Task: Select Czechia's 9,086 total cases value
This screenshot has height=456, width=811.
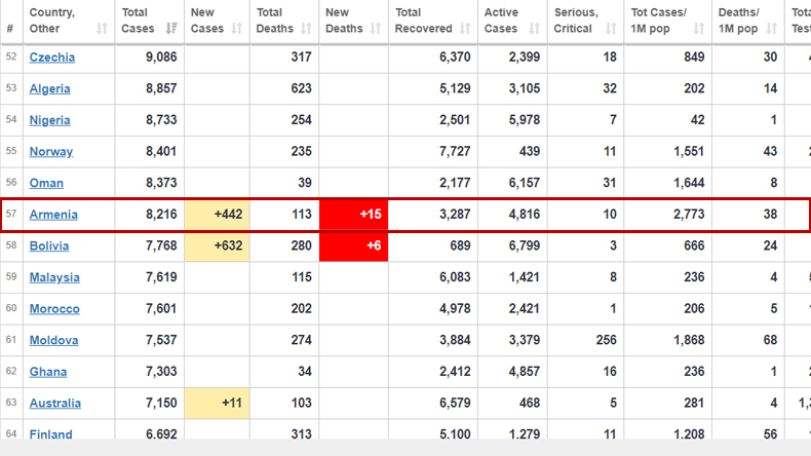Action: [161, 57]
